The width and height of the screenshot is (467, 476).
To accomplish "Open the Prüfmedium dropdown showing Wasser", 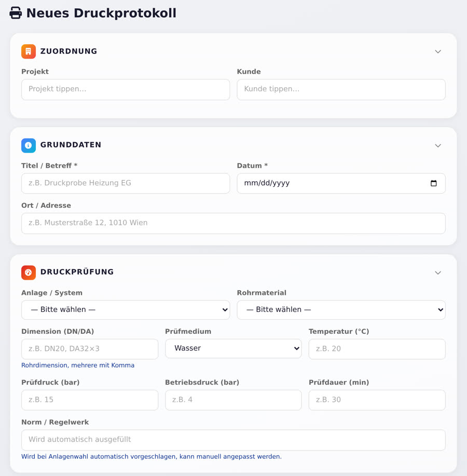I will coord(233,348).
